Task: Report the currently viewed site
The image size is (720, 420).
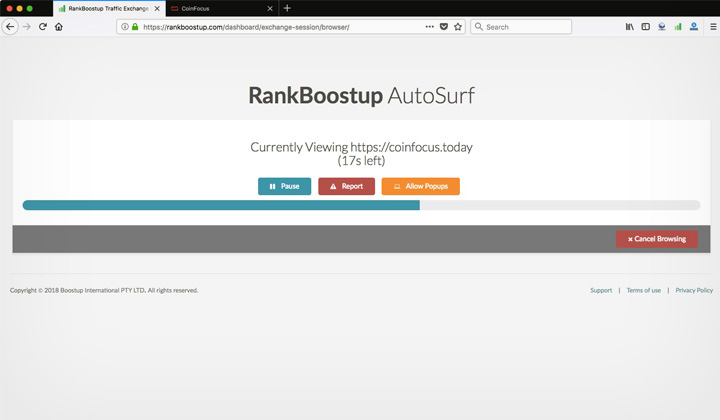Action: pyautogui.click(x=346, y=186)
